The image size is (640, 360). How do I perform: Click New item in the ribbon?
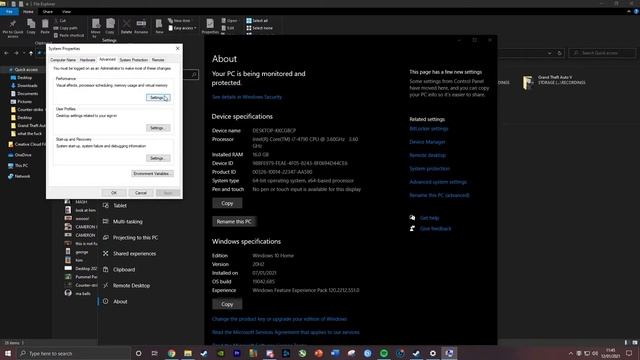coord(179,20)
